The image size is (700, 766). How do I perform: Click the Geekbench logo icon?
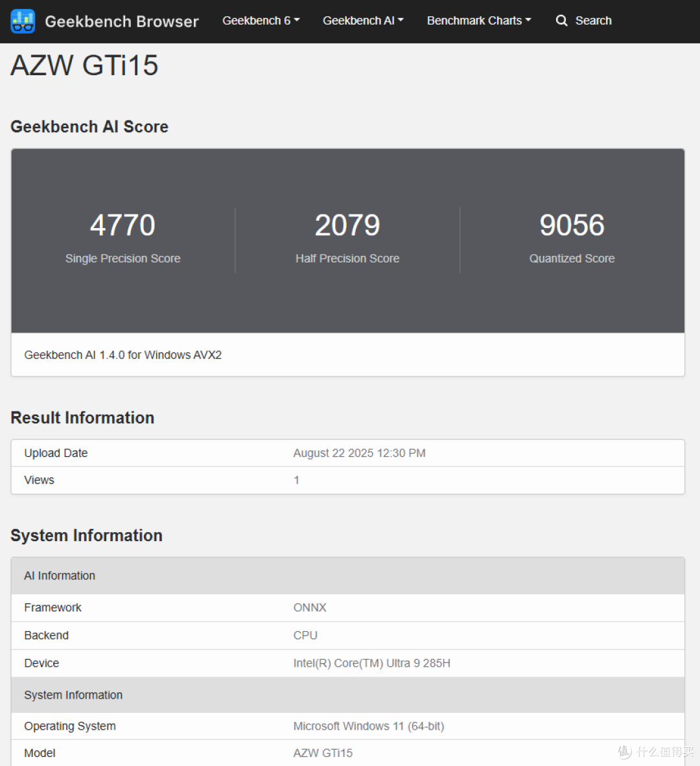tap(23, 21)
